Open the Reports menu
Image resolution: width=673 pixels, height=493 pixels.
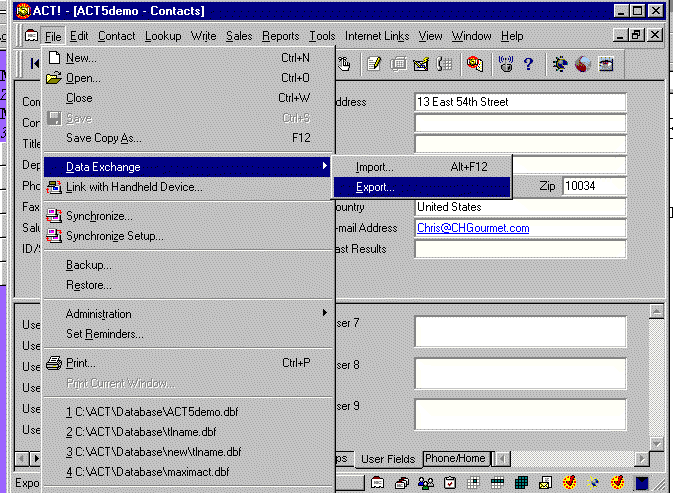pos(280,36)
